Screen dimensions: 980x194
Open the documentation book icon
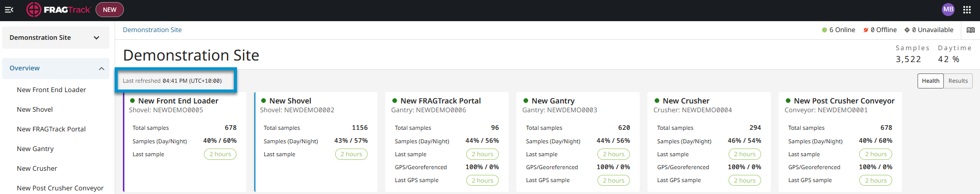tap(971, 30)
